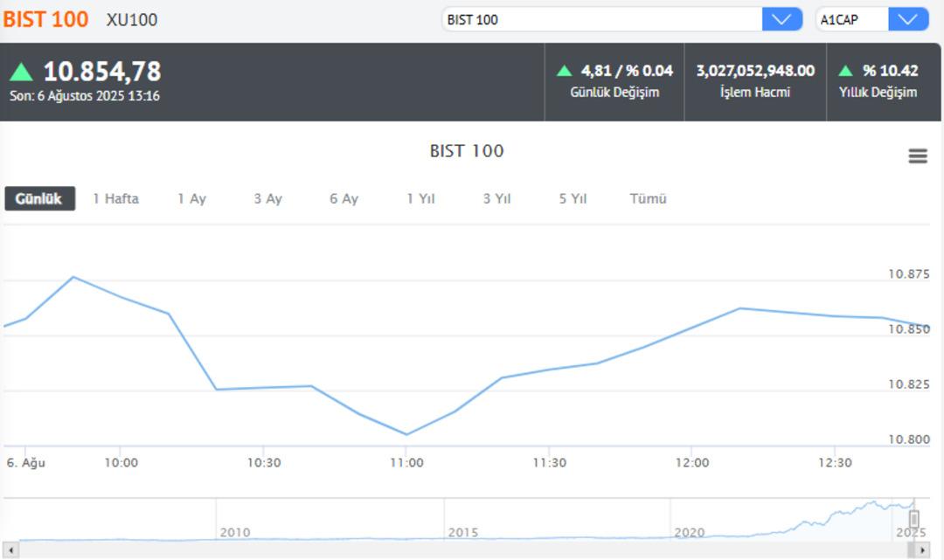Click the 2010 navigator year marker
944x560 pixels.
235,532
